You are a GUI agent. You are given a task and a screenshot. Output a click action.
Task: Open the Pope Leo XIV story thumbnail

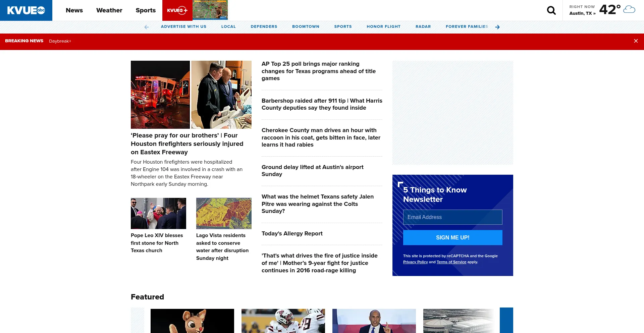tap(158, 213)
